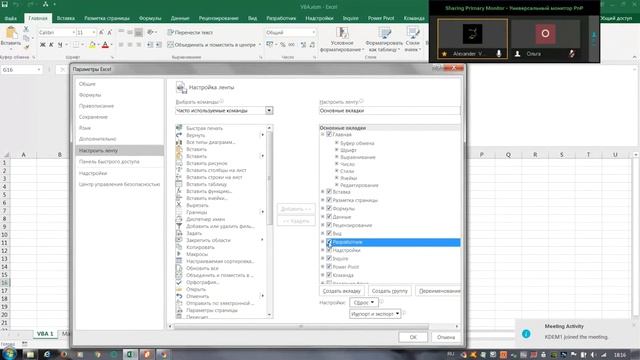The image size is (640, 360).
Task: Toggle the Разметка страницы checkbox
Action: [329, 200]
